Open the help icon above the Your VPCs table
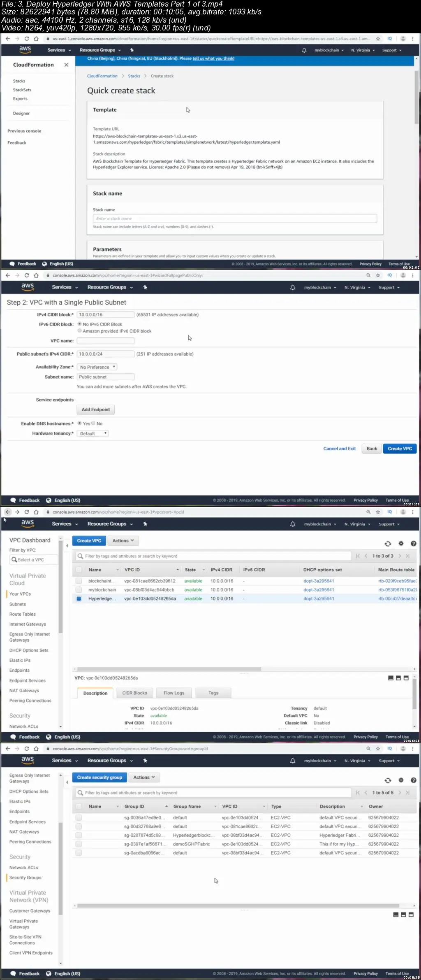This screenshot has height=980, width=421. pos(414,544)
